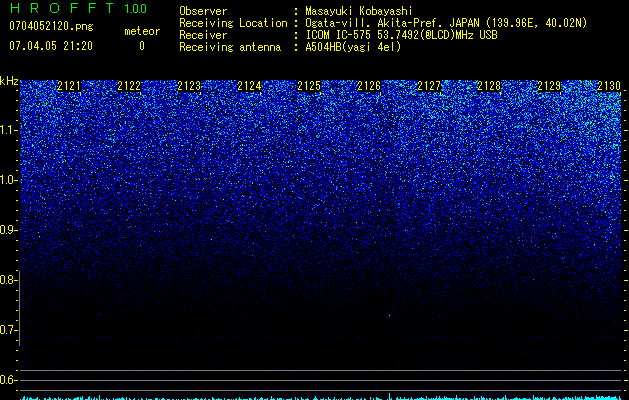Screen dimensions: 629x400
Task: Click the 'Receiver' field label
Action: [203, 35]
